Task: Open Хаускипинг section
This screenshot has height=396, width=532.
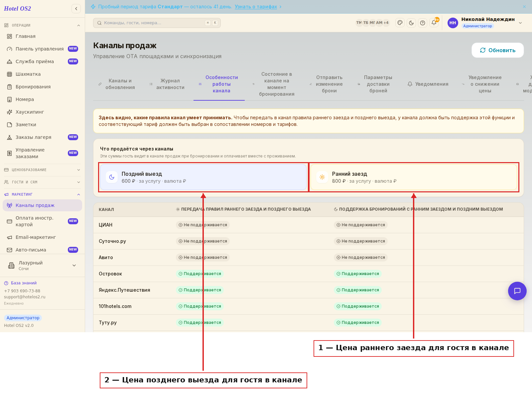Action: [x=42, y=112]
